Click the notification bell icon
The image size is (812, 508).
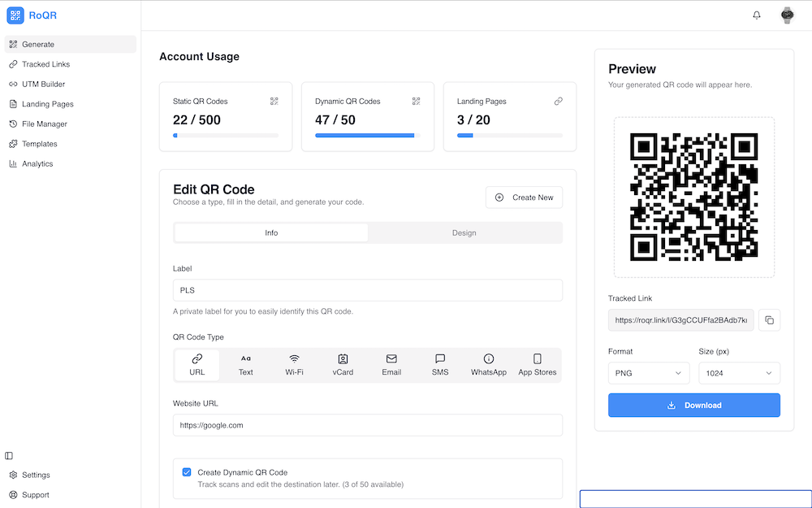pyautogui.click(x=757, y=15)
